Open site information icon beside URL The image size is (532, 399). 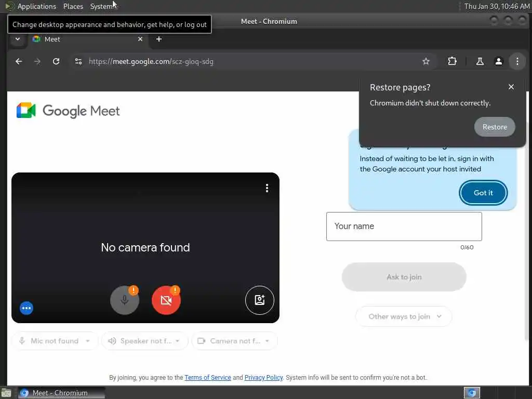click(x=78, y=61)
